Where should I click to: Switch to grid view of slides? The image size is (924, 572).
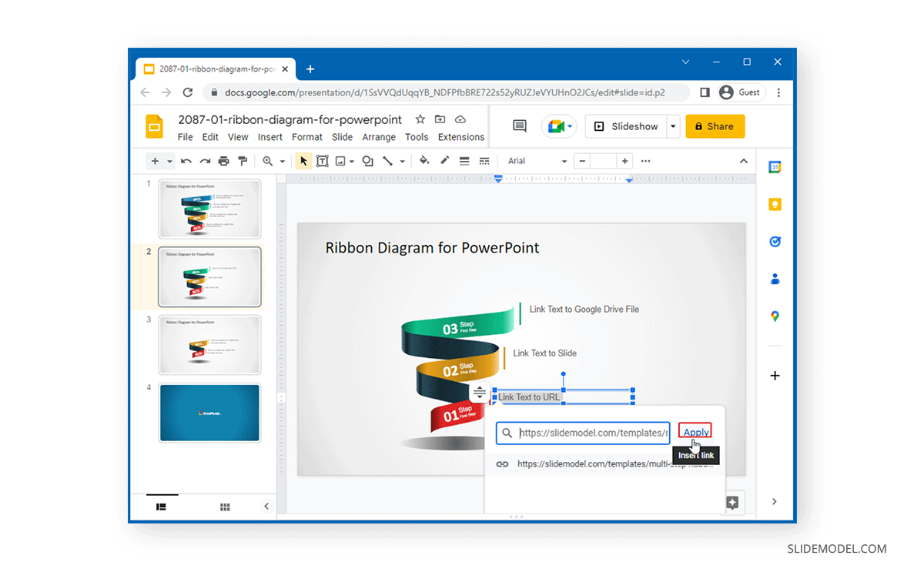(225, 507)
